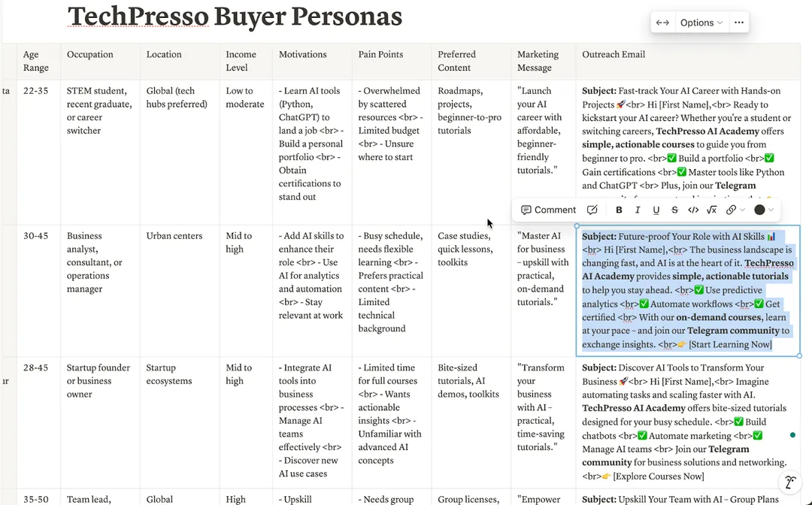Click the Global (tech hubs preferred) cell
812x505 pixels.
(x=180, y=152)
